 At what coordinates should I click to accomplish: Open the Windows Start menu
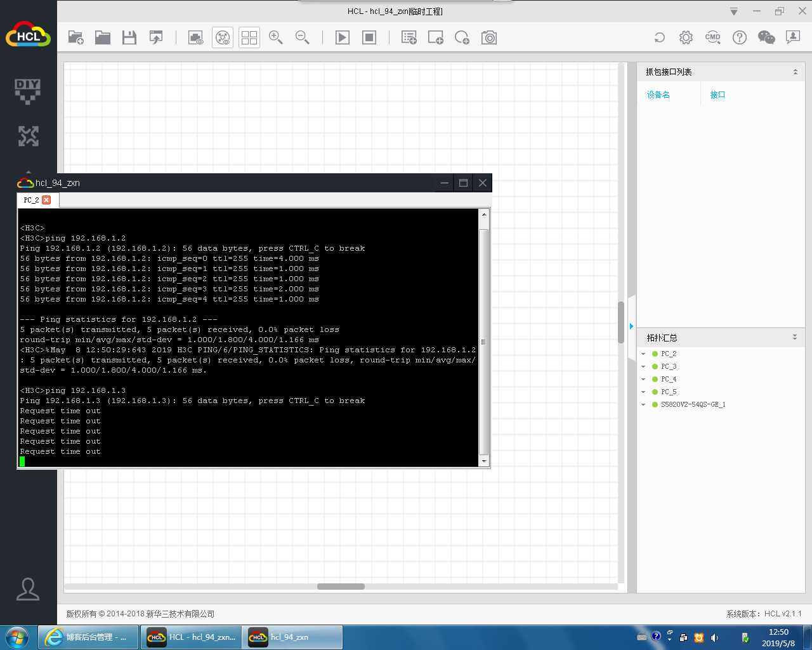tap(17, 637)
